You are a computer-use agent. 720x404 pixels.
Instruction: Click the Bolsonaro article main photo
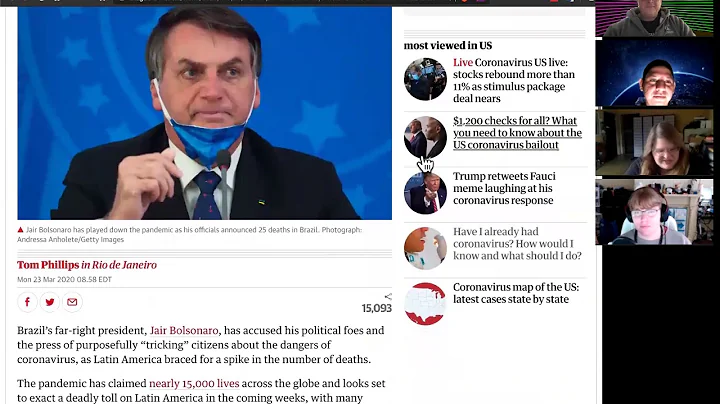tap(205, 113)
